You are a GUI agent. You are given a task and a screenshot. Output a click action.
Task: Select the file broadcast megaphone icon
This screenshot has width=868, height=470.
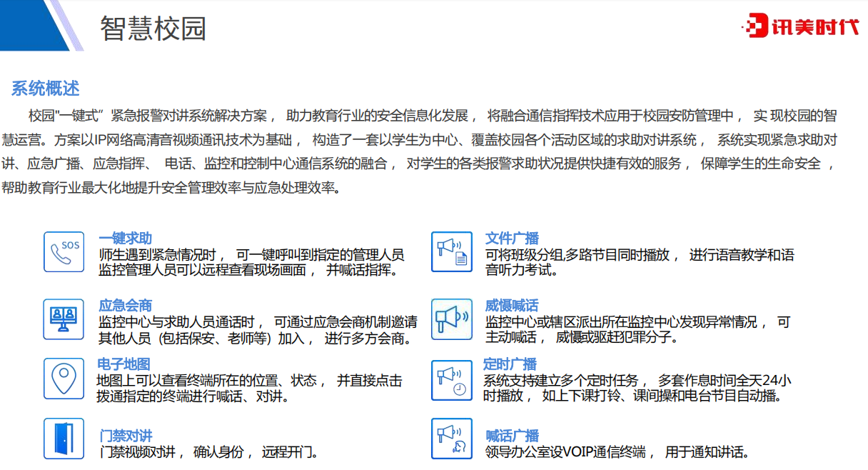point(451,251)
